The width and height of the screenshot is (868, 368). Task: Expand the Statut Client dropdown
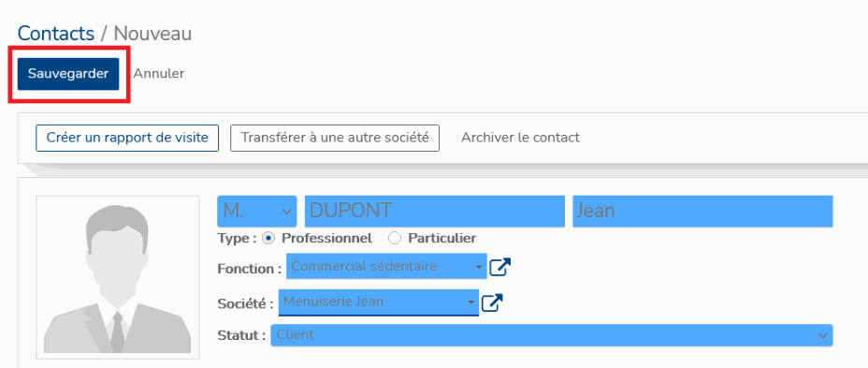click(551, 335)
